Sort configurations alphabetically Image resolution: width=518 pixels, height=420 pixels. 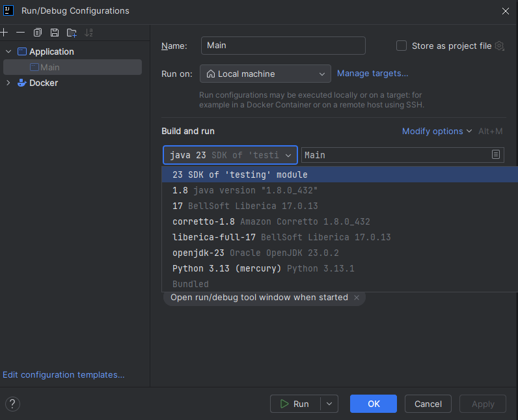pos(89,33)
